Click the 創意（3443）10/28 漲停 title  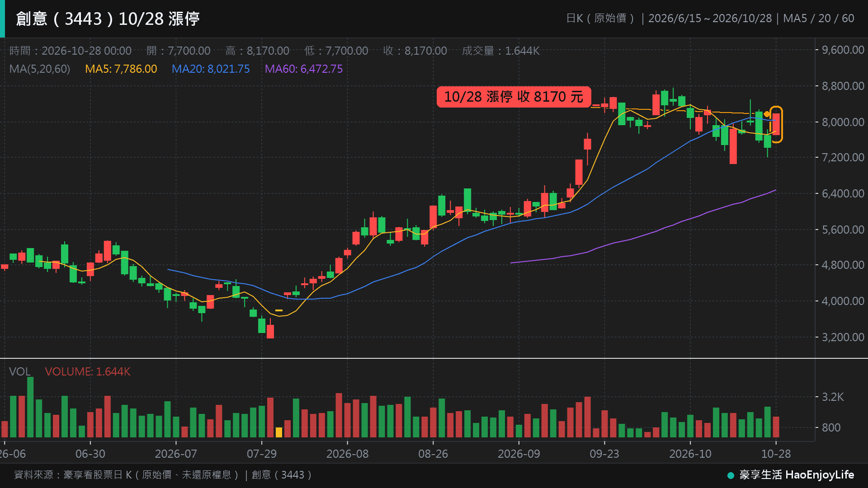tap(108, 19)
